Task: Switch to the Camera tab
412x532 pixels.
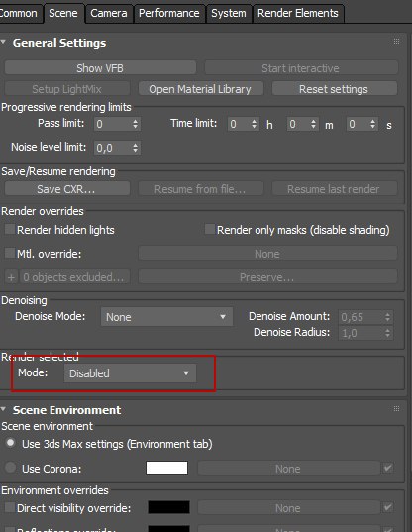Action: [x=109, y=14]
